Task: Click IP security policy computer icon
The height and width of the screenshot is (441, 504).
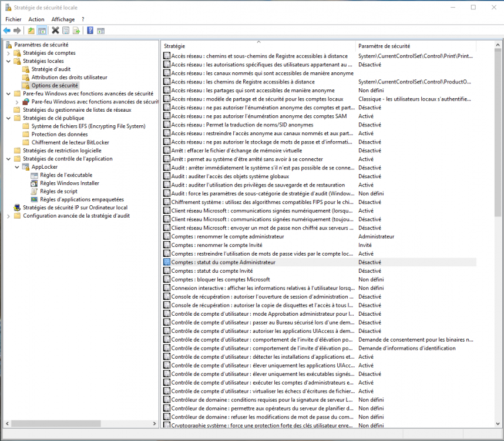Action: coord(17,208)
